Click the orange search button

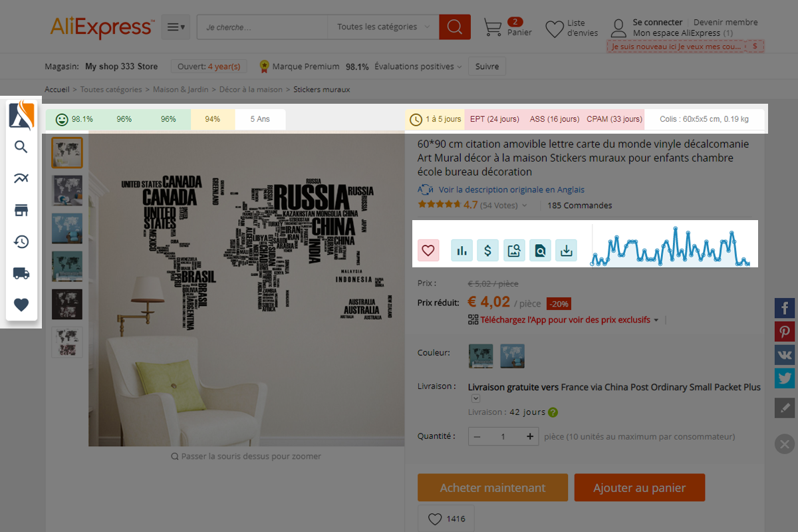pyautogui.click(x=455, y=27)
